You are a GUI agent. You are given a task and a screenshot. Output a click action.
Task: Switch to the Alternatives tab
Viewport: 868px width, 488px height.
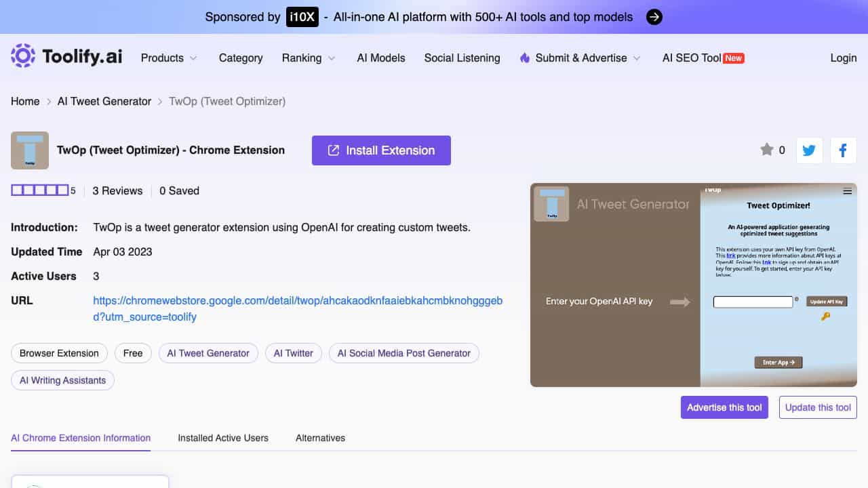(x=321, y=438)
